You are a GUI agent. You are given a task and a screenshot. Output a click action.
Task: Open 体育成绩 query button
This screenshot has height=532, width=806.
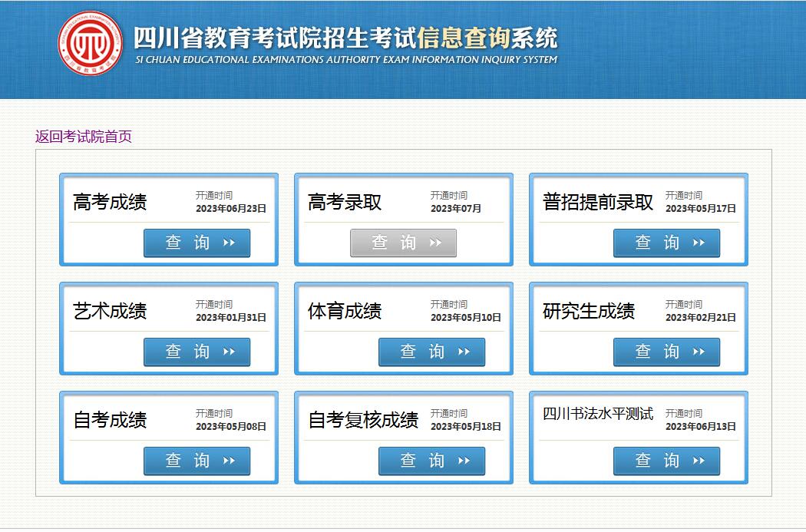(431, 352)
